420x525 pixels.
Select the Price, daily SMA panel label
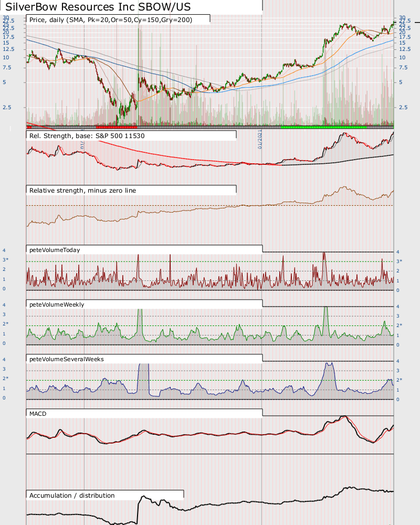pos(111,20)
